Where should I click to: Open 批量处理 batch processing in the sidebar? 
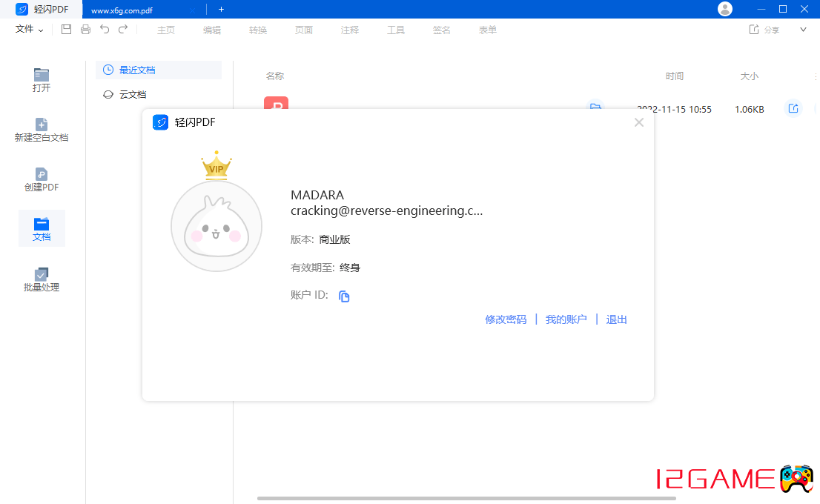point(42,279)
